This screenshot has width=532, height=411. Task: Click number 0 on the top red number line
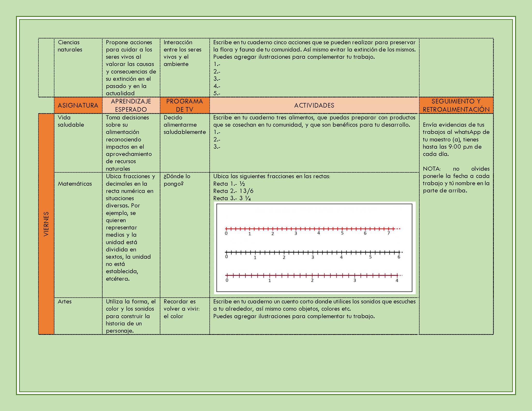[226, 234]
